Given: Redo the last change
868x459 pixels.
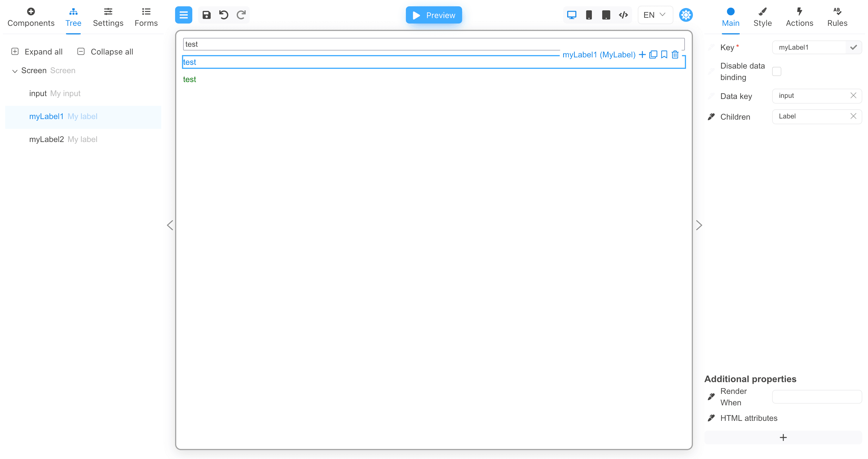Looking at the screenshot, I should click(241, 15).
